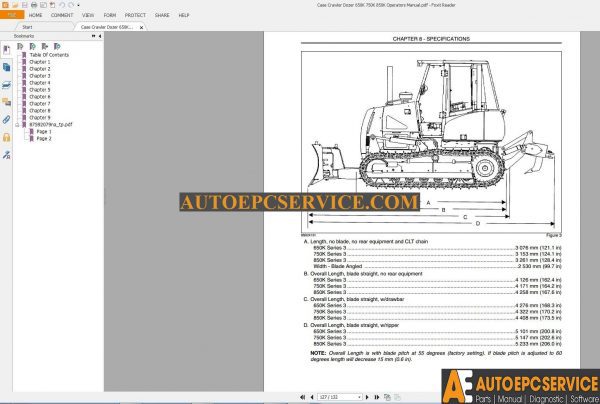This screenshot has width=600, height=404.
Task: Select the Page 2 bookmark
Action: [x=44, y=138]
